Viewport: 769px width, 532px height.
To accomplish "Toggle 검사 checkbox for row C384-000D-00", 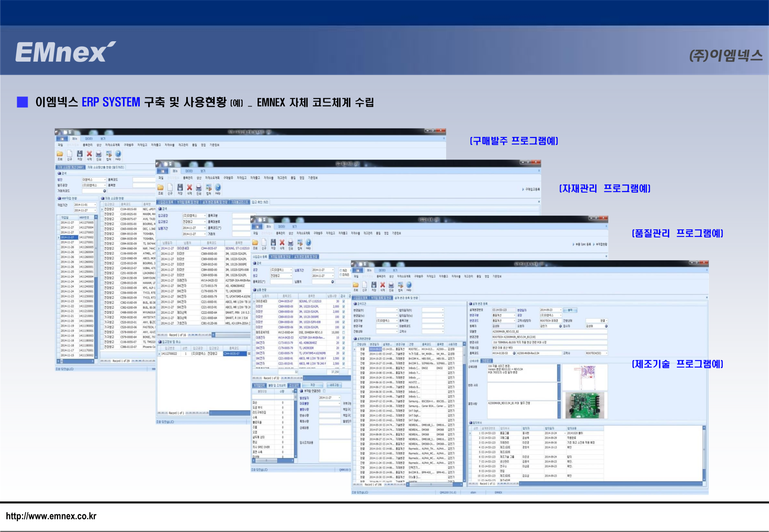I will point(343,322).
